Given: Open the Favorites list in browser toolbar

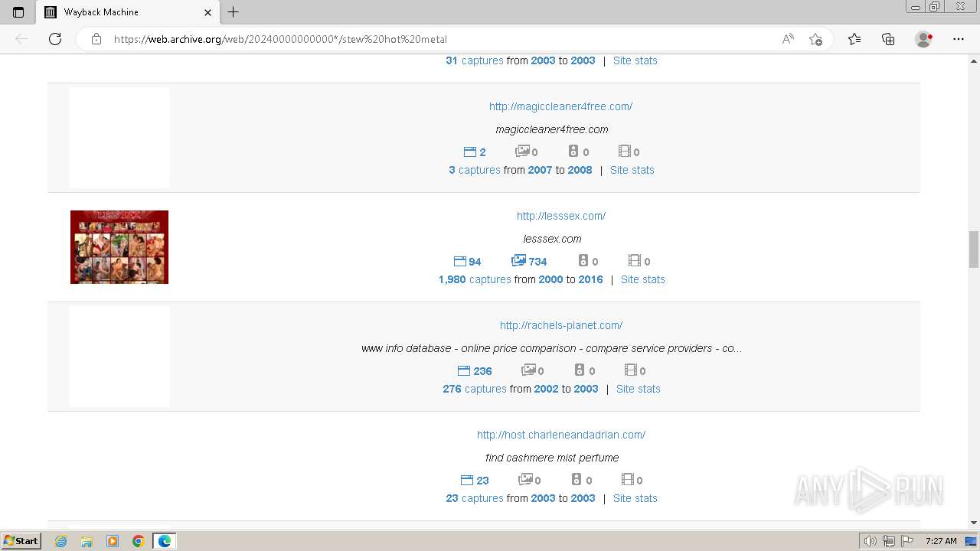Looking at the screenshot, I should tap(854, 39).
